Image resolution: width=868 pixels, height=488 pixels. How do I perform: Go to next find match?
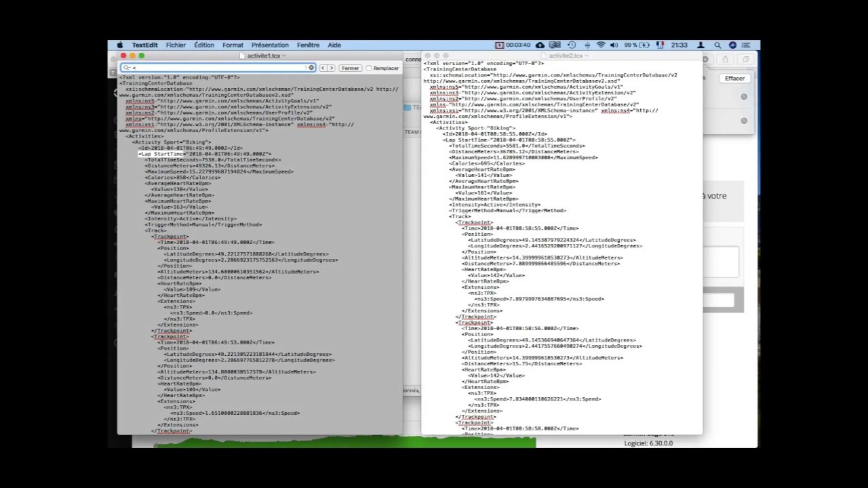tap(331, 68)
